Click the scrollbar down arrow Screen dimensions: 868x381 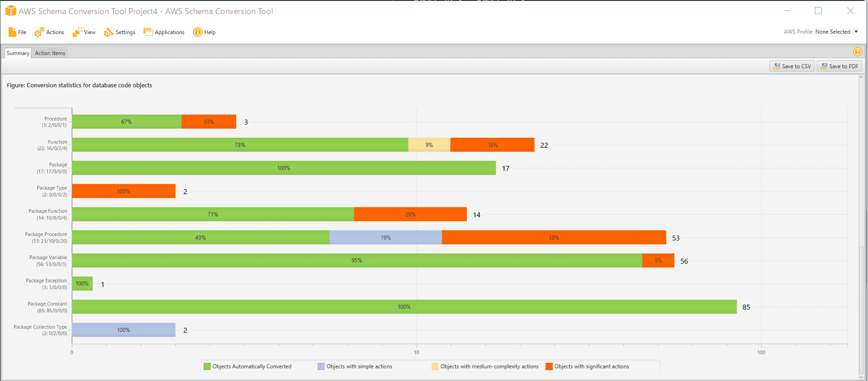pos(861,377)
